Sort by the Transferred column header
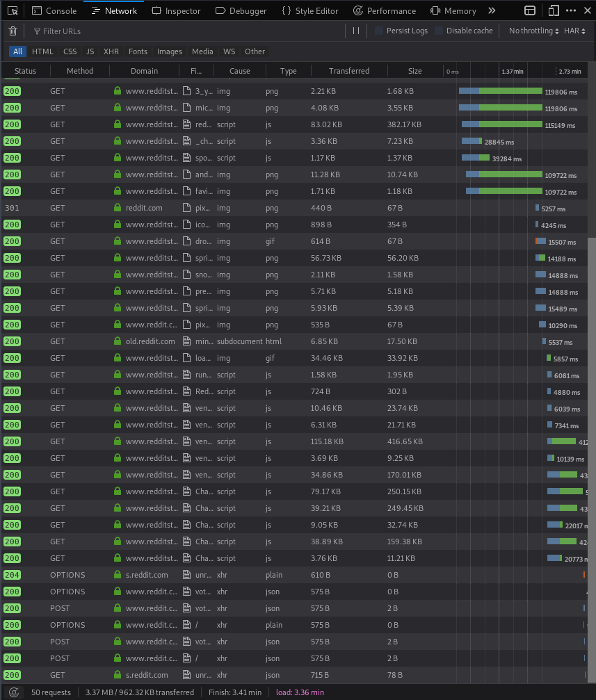This screenshot has width=596, height=700. pos(349,71)
